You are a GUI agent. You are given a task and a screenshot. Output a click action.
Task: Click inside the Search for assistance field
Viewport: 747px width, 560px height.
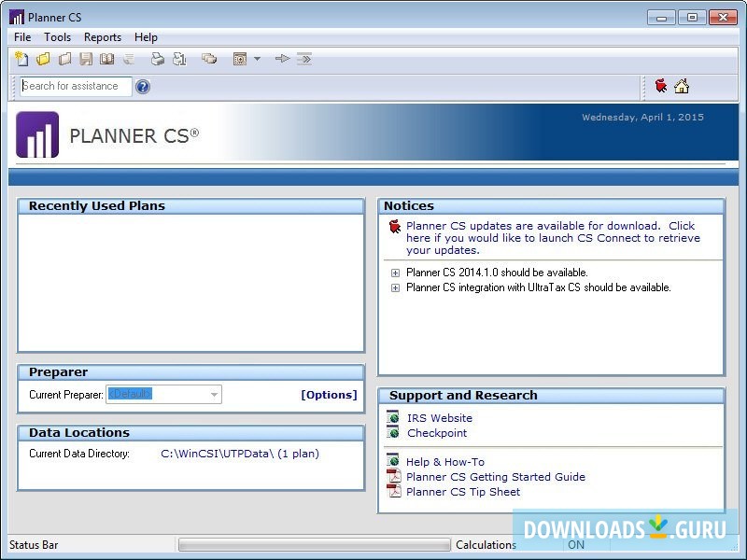pos(73,86)
